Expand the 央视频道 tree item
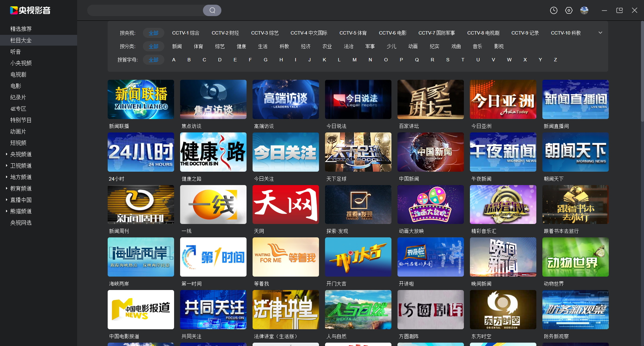644x346 pixels. tap(7, 154)
